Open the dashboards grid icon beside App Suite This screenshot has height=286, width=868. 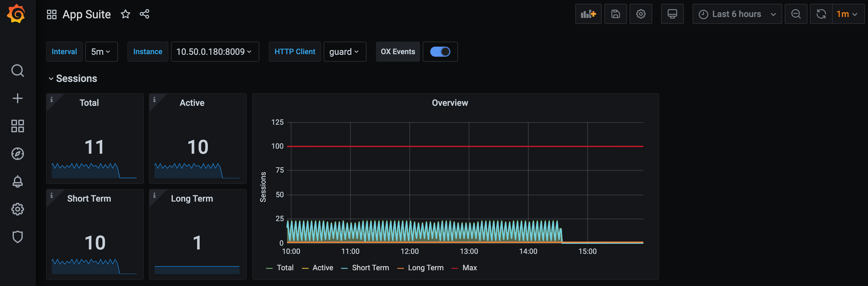click(x=51, y=14)
